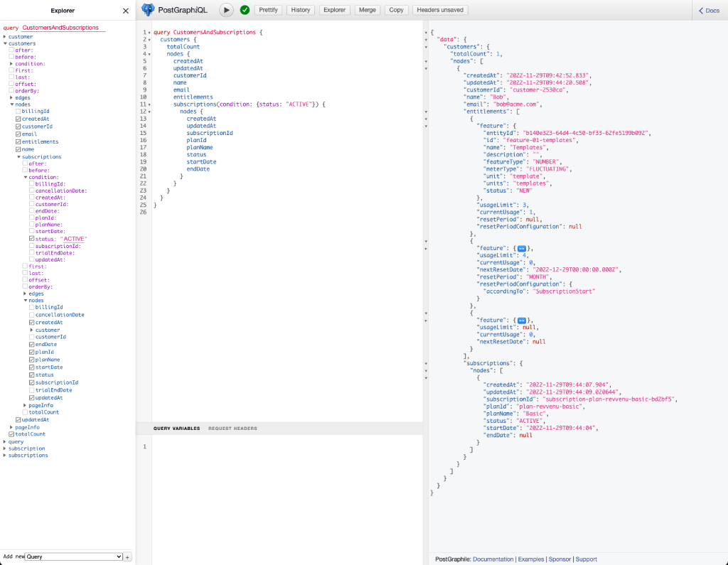Viewport: 728px width, 565px height.
Task: Click the PostGraphiQL elephant logo
Action: pos(148,10)
